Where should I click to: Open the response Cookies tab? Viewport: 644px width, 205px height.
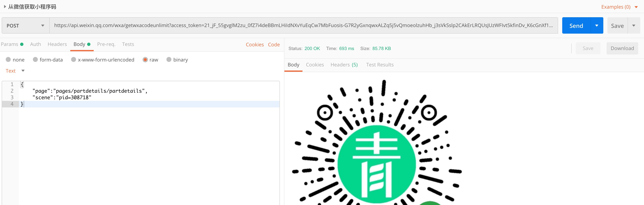click(315, 65)
